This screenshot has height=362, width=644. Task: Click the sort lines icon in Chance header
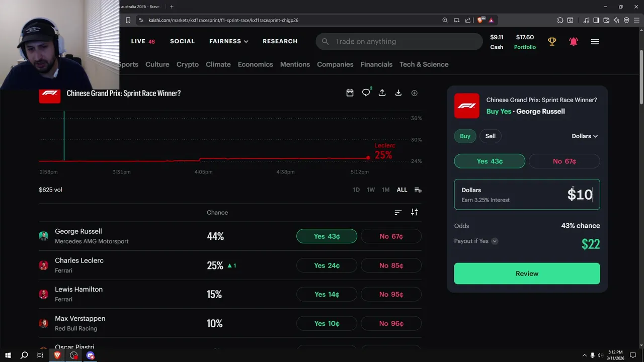(x=398, y=212)
